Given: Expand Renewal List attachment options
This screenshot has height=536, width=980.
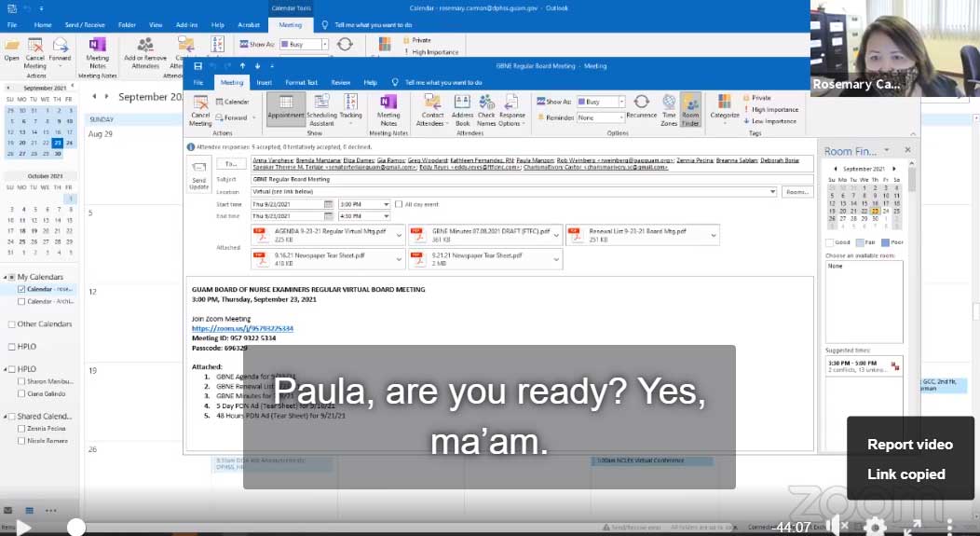Looking at the screenshot, I should click(714, 236).
